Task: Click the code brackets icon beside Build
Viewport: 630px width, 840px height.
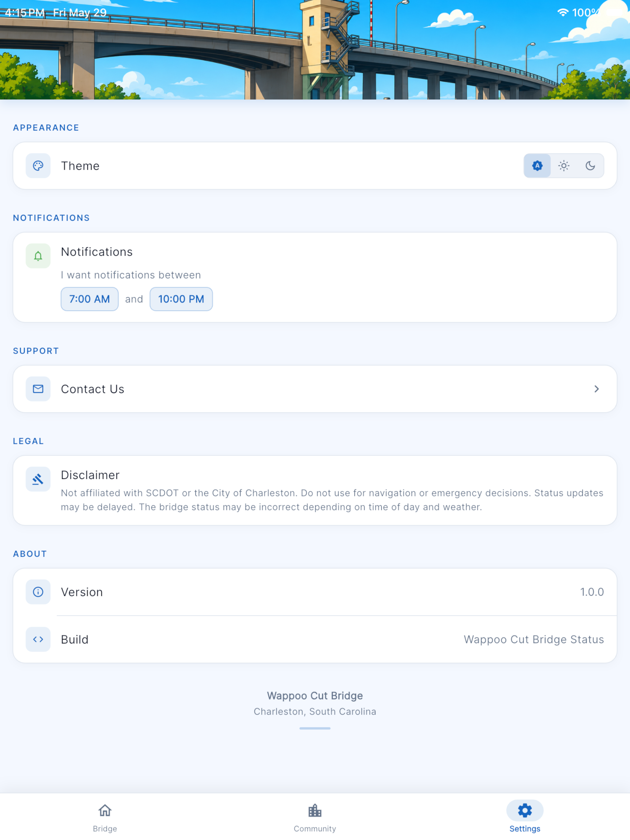Action: click(x=38, y=639)
